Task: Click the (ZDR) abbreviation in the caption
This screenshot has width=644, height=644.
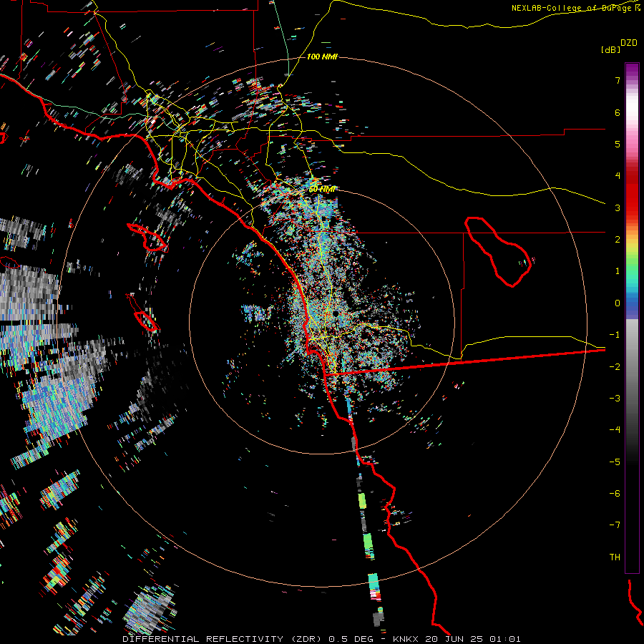Action: pyautogui.click(x=306, y=639)
